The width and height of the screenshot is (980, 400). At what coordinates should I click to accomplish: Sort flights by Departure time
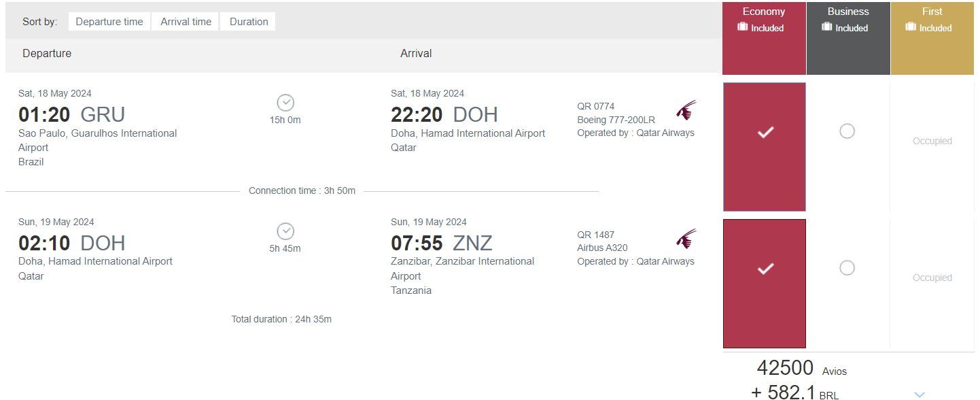pos(109,22)
